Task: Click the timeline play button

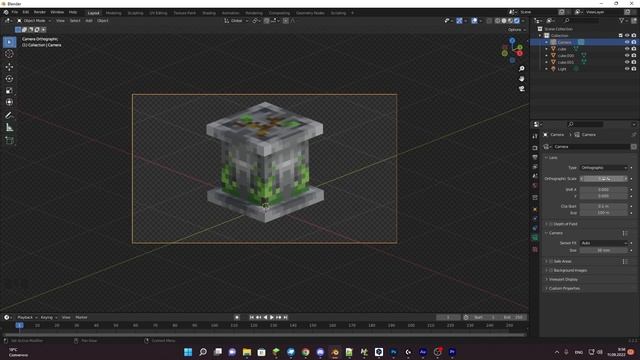Action: click(272, 317)
